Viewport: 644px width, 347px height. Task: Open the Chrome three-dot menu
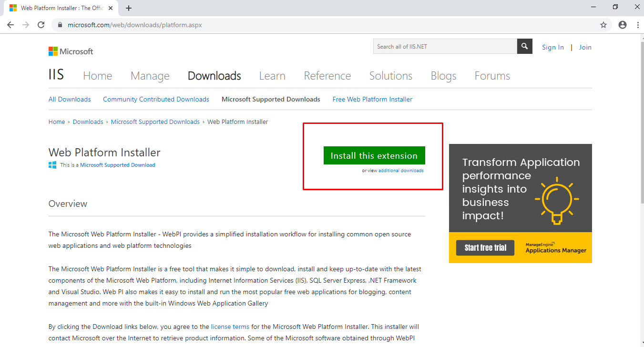pyautogui.click(x=638, y=25)
